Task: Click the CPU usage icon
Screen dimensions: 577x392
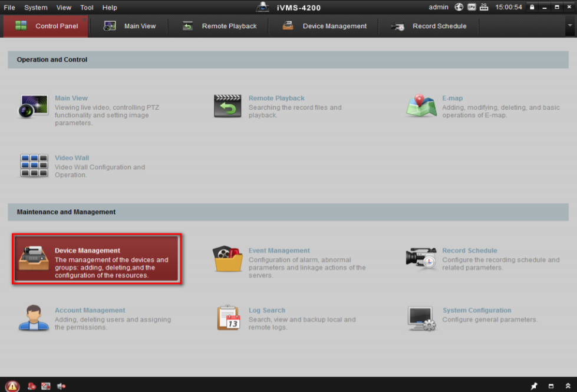Action: click(472, 7)
